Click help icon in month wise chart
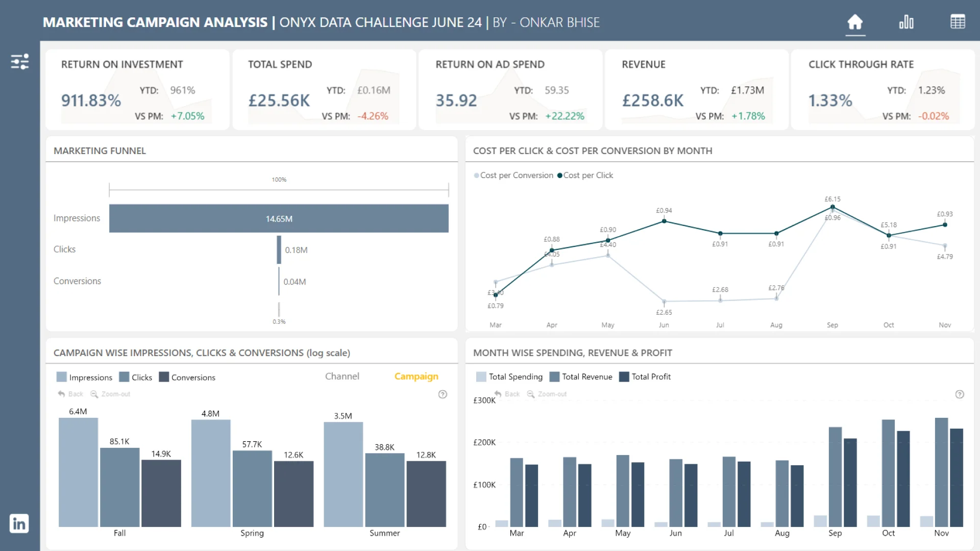 [960, 394]
